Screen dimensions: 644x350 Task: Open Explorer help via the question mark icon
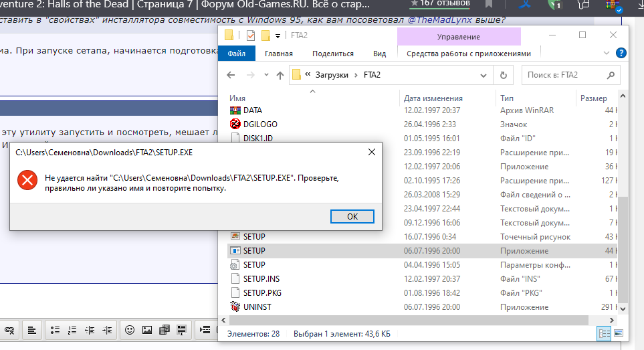click(x=621, y=53)
